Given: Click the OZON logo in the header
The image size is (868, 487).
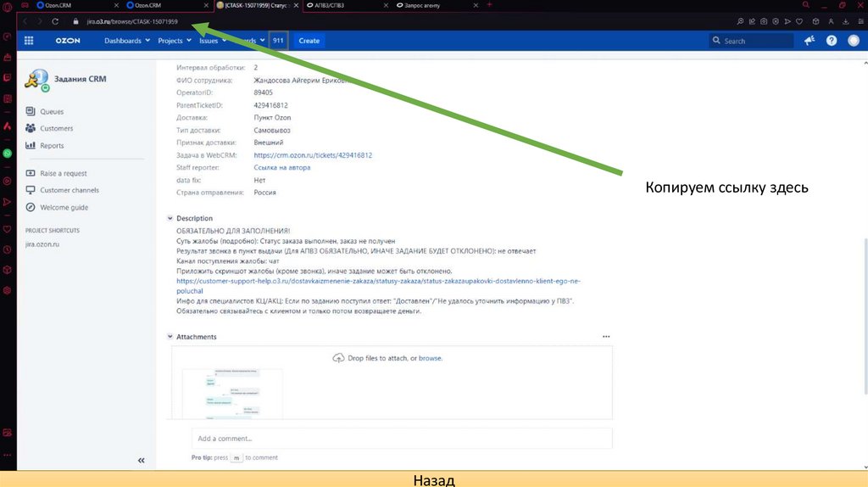Looking at the screenshot, I should 68,41.
